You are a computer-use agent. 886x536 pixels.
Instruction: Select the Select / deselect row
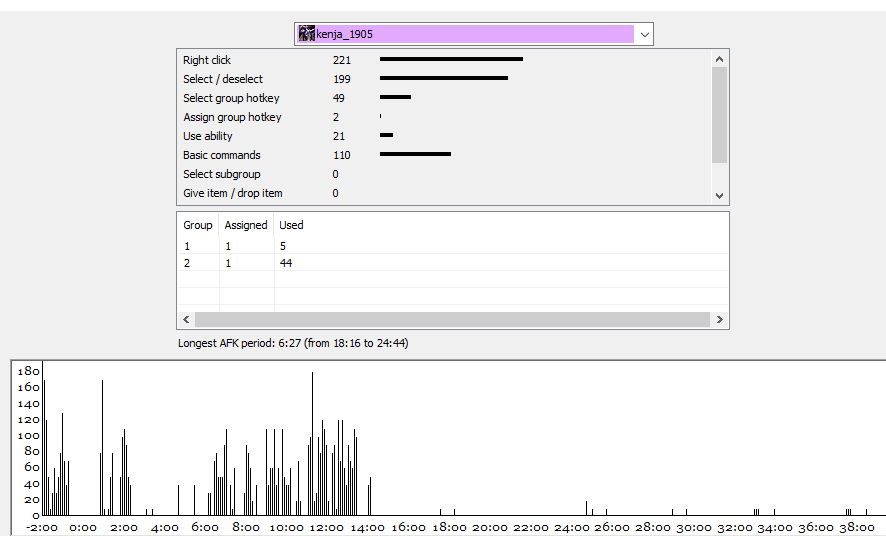[x=444, y=79]
